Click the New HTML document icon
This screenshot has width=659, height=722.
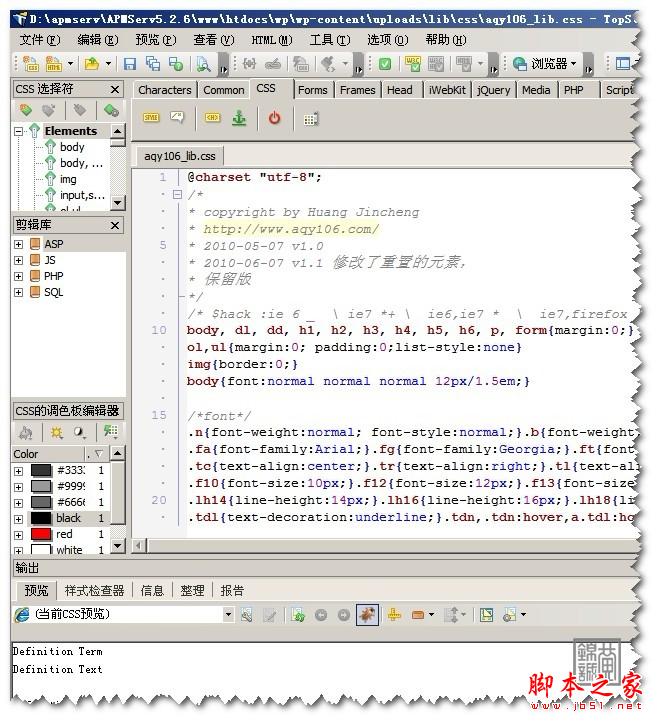pyautogui.click(x=53, y=64)
